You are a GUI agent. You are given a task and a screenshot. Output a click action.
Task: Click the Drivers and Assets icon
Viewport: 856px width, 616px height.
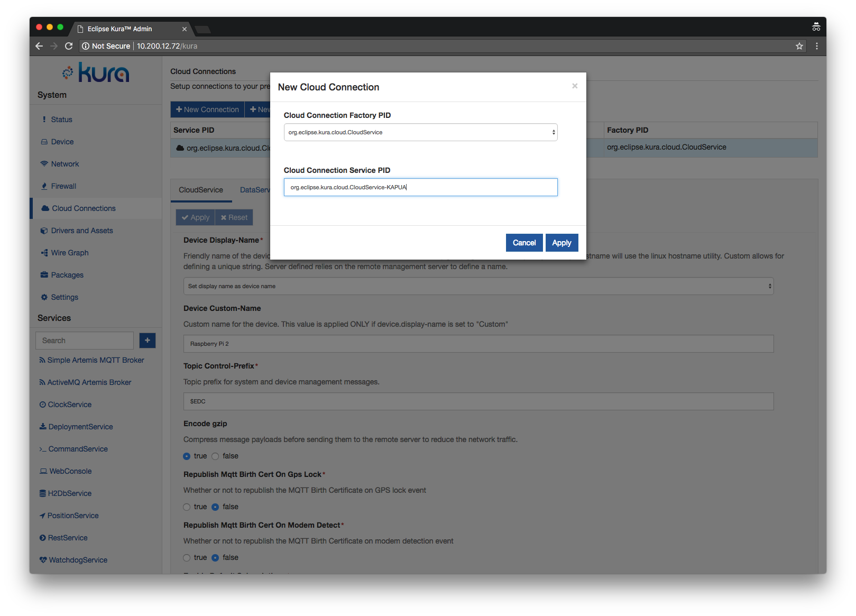44,231
